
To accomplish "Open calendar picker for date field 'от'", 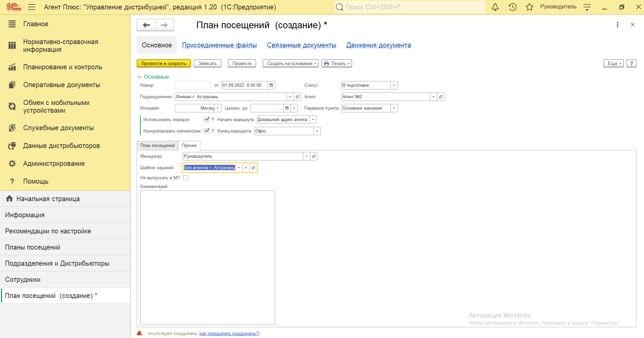I will tap(271, 85).
